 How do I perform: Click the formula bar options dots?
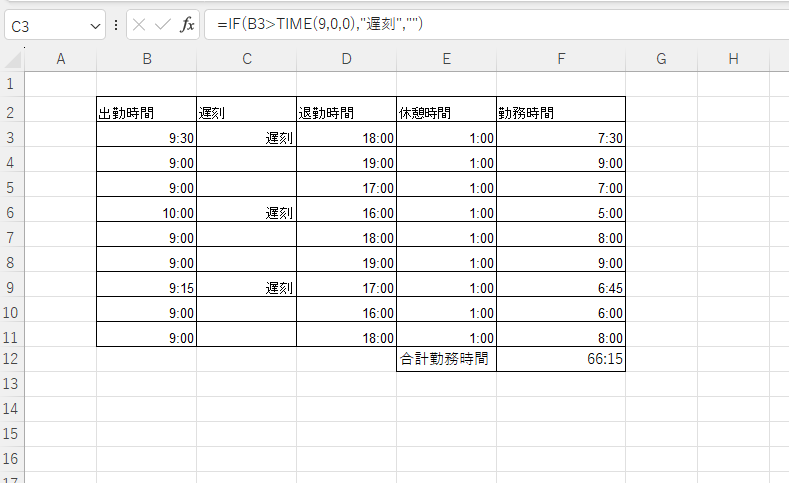(x=116, y=25)
